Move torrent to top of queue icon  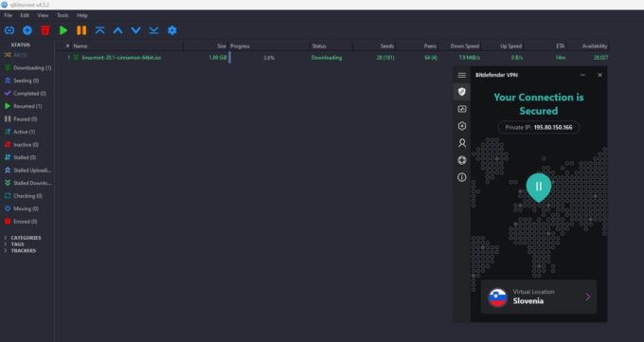click(99, 30)
